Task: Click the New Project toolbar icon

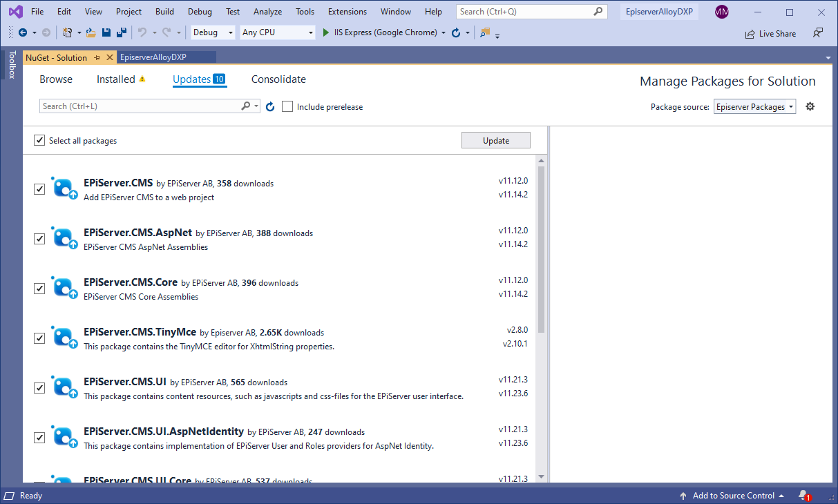Action: [68, 32]
